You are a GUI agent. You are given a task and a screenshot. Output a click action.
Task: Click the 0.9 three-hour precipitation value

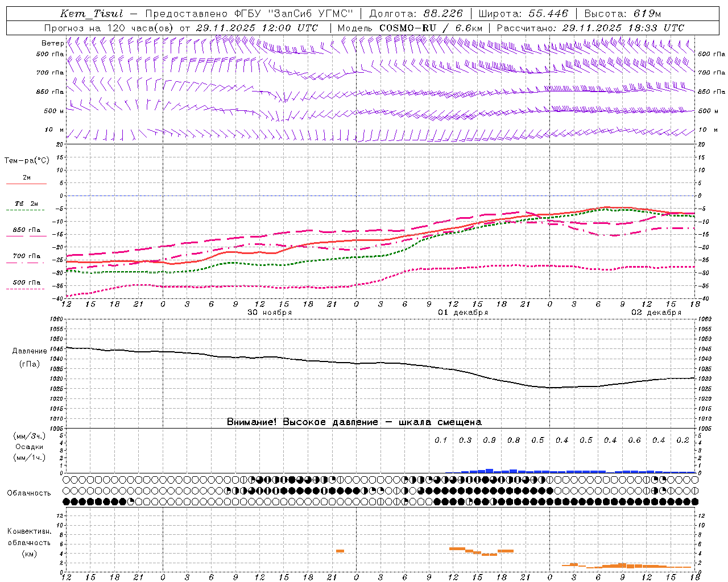click(x=489, y=440)
